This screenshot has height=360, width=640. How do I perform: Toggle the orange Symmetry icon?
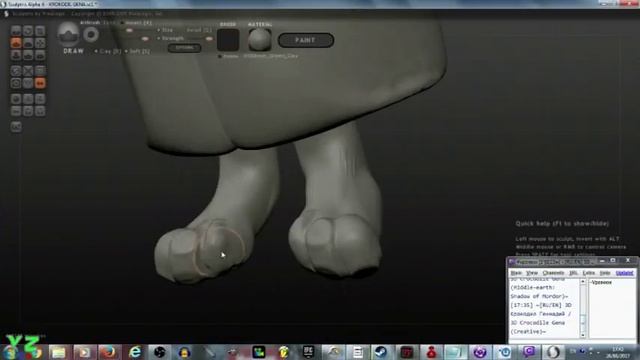click(40, 83)
